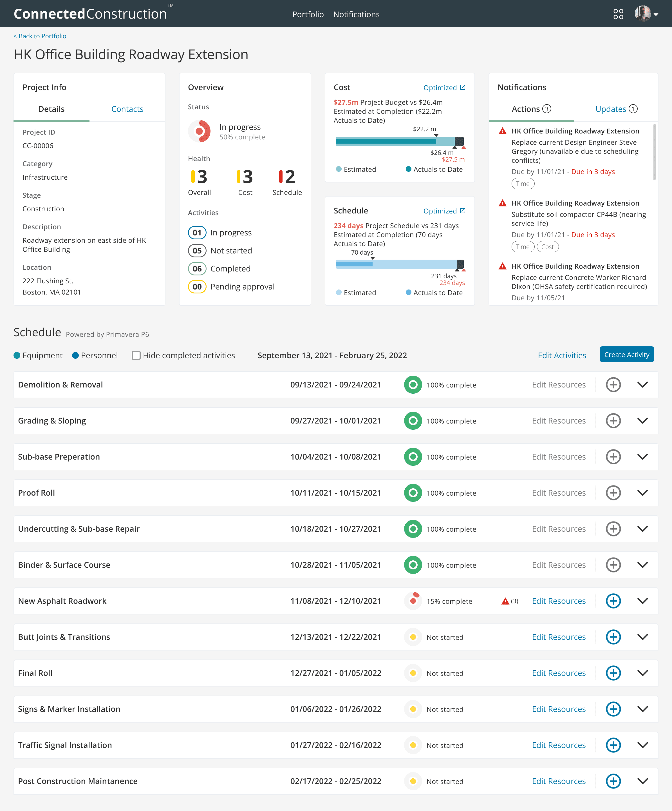Open Notifications in top navigation
Viewport: 672px width, 811px height.
(356, 14)
